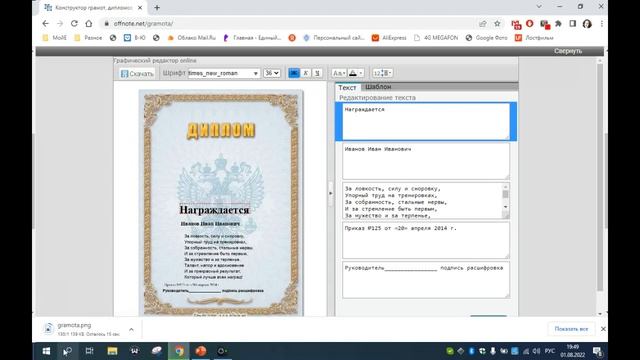This screenshot has width=640, height=360.
Task: Click the poem textarea scrollbar down arrow
Action: click(506, 207)
